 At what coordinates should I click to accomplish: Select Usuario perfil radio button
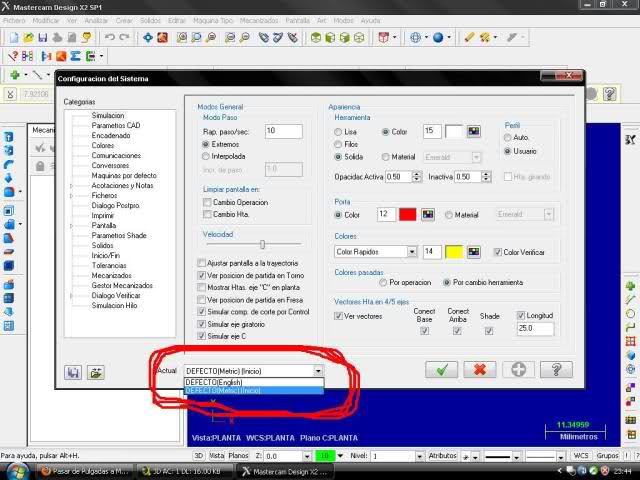point(508,151)
